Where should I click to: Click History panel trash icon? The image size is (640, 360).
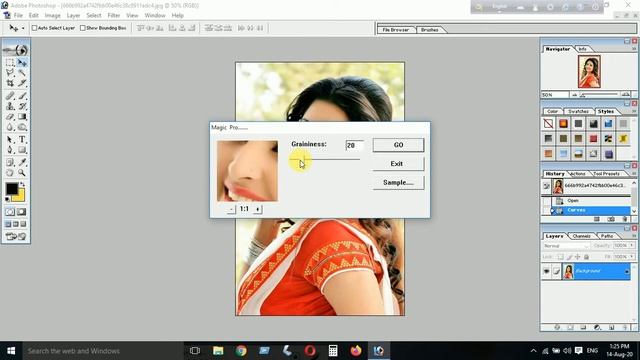click(625, 219)
